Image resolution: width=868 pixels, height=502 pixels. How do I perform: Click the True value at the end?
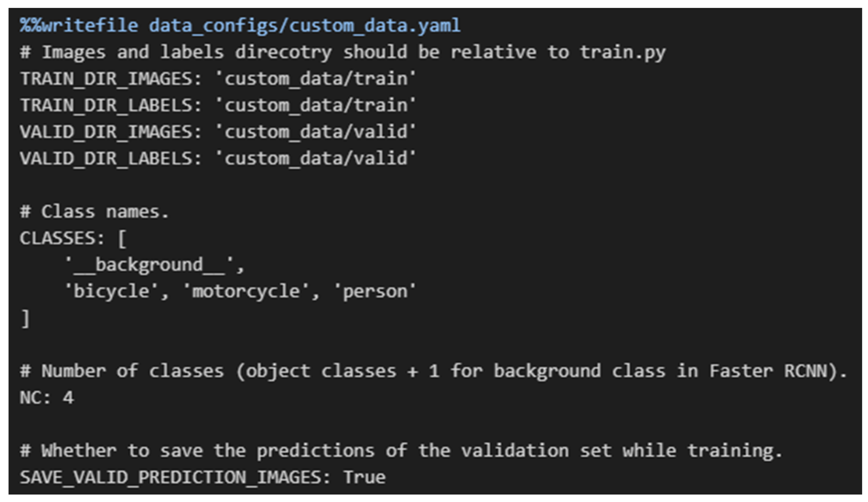click(364, 477)
